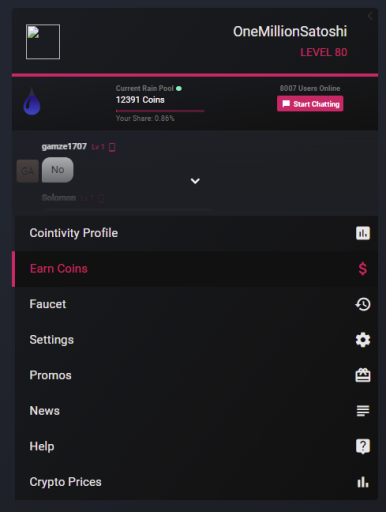Click the gamze1707 username in chat
This screenshot has width=386, height=512.
tap(64, 146)
